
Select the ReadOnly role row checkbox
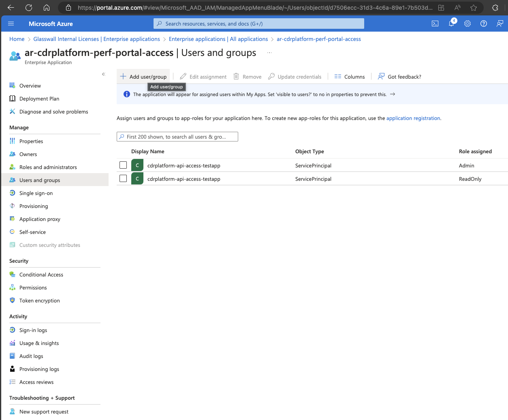pos(123,178)
